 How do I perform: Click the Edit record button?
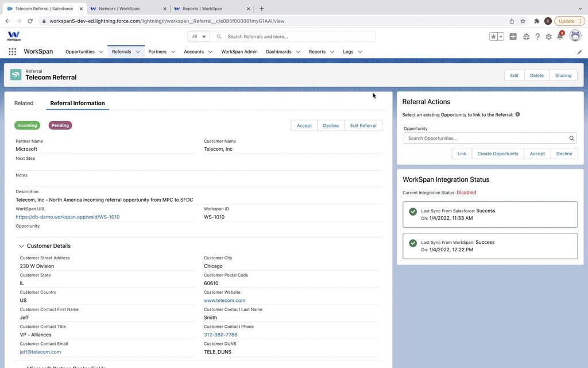click(514, 75)
